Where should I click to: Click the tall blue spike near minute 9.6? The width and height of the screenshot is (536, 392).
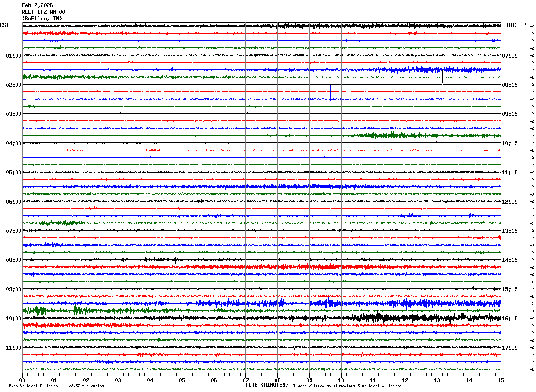click(330, 92)
